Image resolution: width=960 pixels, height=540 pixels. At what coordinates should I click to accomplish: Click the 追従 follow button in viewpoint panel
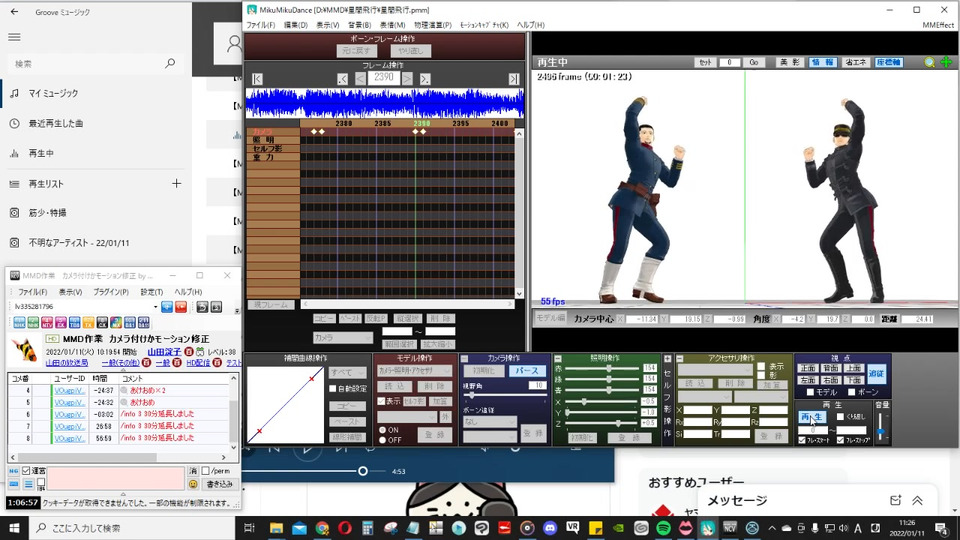tap(876, 373)
